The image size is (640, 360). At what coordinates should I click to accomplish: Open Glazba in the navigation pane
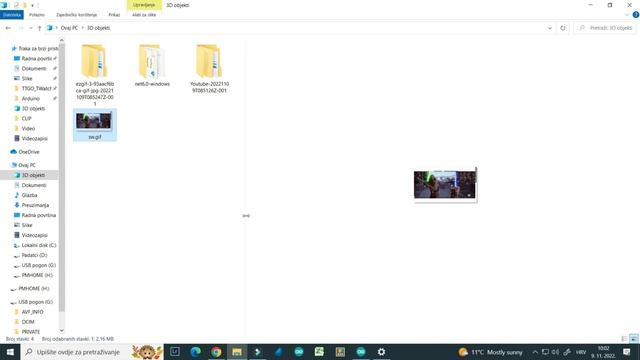29,195
